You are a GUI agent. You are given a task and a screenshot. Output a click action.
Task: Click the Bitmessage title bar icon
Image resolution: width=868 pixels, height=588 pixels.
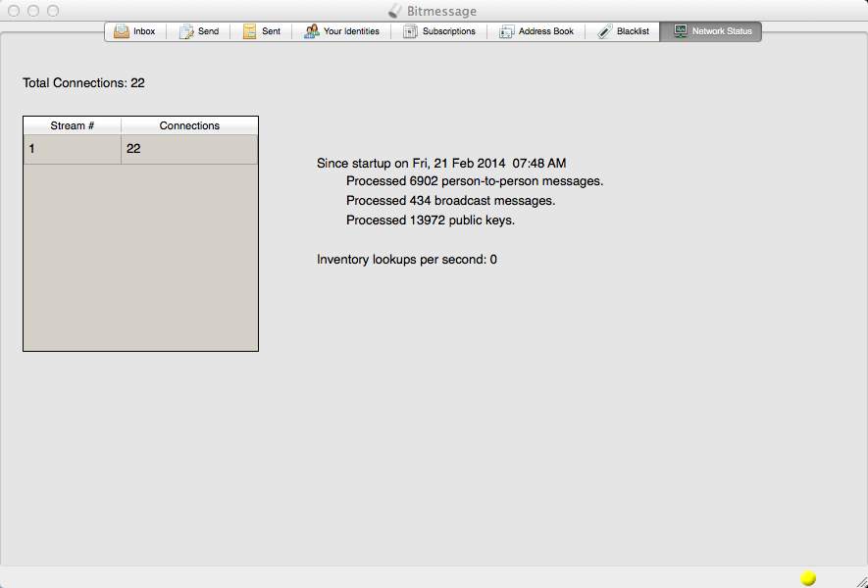point(394,11)
